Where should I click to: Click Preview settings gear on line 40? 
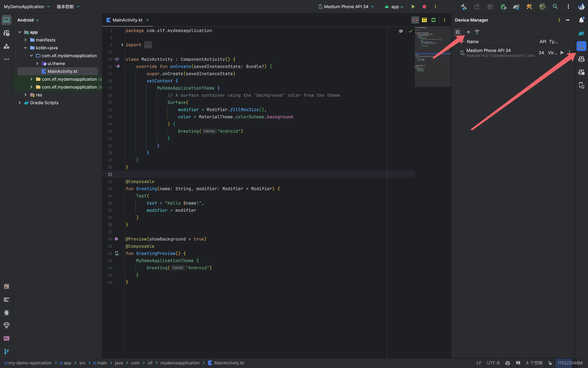point(116,239)
